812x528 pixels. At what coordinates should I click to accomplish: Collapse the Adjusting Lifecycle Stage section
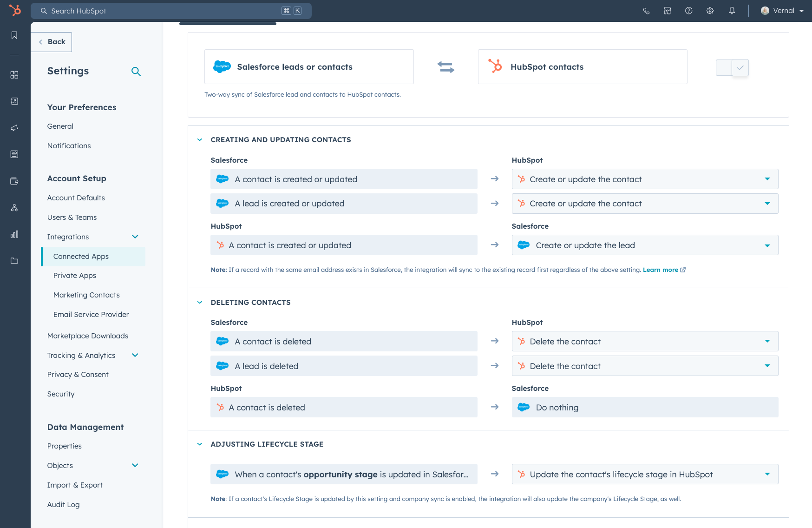coord(200,444)
